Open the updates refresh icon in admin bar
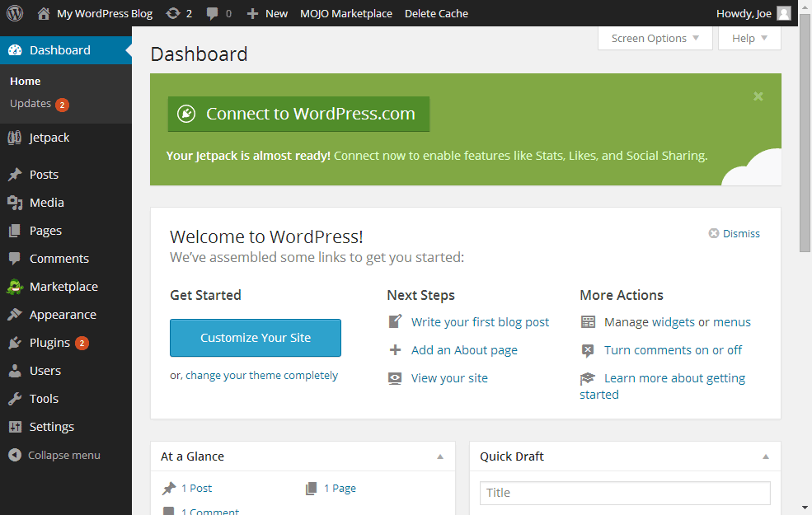This screenshot has width=812, height=515. click(172, 13)
